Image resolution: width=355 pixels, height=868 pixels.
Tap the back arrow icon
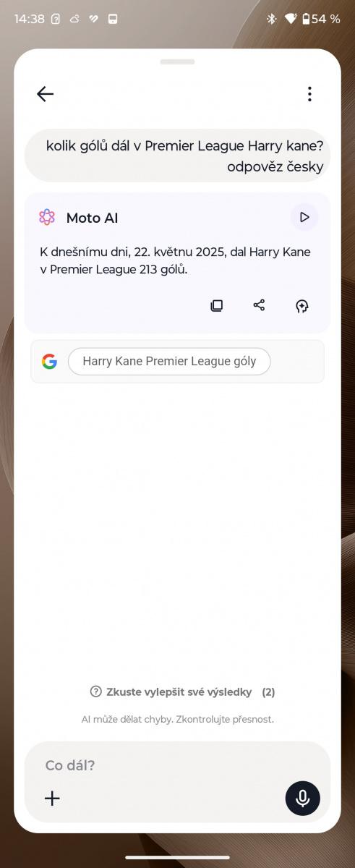coord(45,94)
